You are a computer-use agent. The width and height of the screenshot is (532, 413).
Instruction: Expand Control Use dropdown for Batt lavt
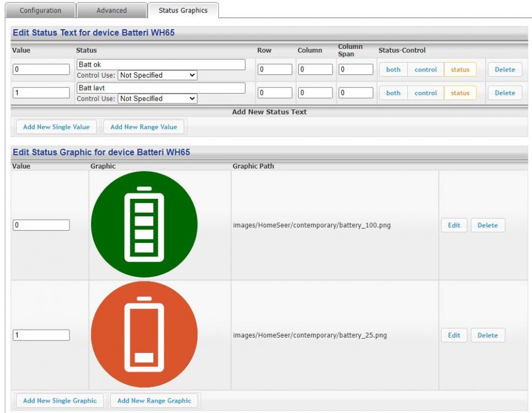tap(158, 99)
